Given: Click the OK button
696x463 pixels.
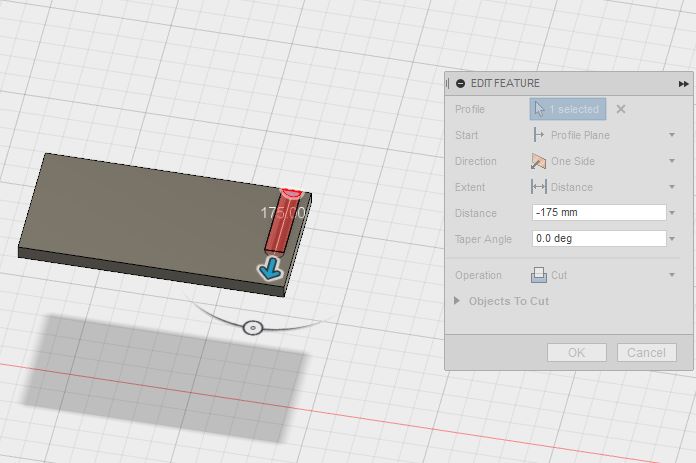Looking at the screenshot, I should tap(577, 352).
